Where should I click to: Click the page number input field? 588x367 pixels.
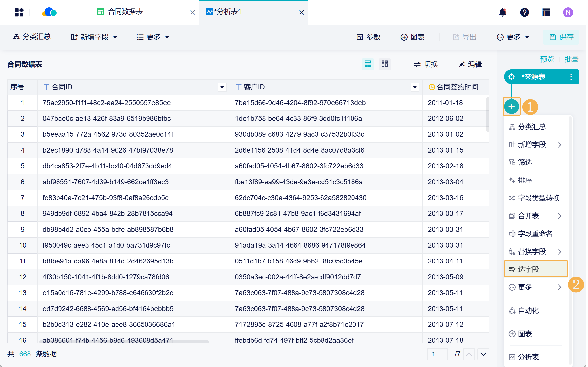tap(437, 354)
